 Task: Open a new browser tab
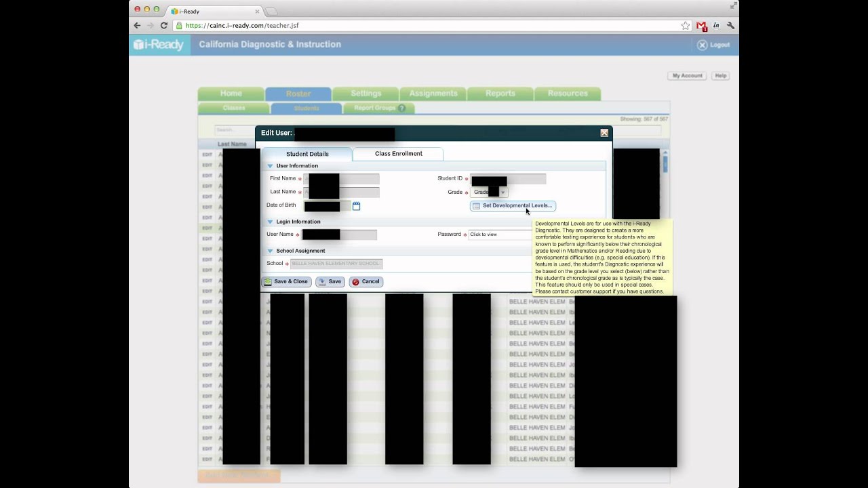271,12
